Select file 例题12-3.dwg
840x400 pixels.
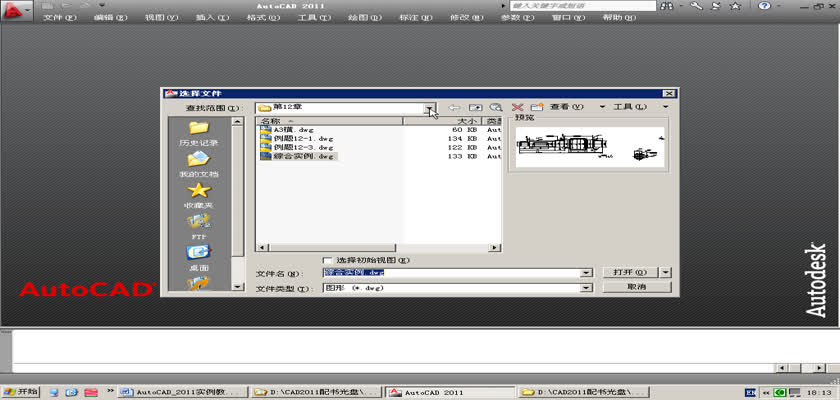(297, 147)
